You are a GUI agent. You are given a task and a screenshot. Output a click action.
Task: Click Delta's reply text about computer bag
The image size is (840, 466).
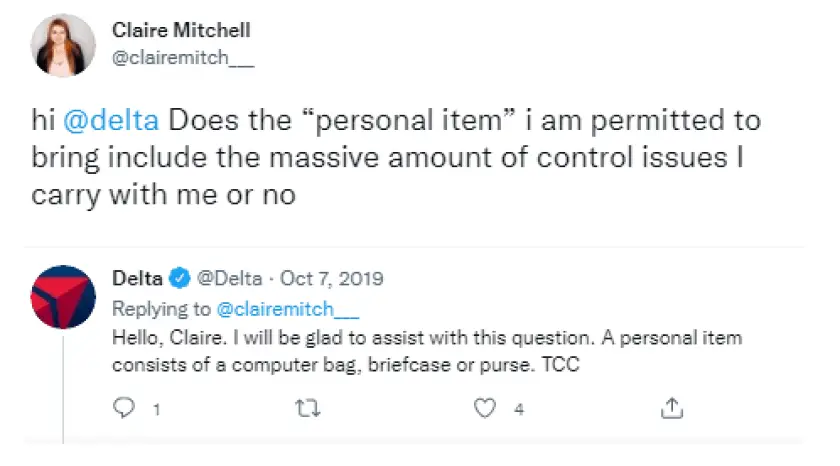click(427, 351)
